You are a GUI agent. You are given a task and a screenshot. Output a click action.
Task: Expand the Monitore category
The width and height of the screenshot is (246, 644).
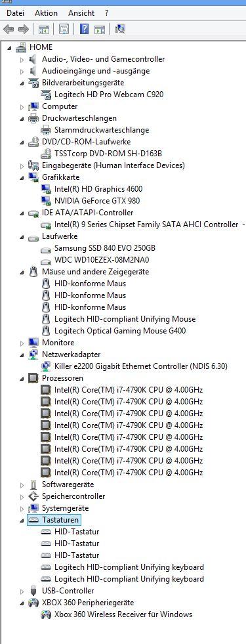coord(22,343)
